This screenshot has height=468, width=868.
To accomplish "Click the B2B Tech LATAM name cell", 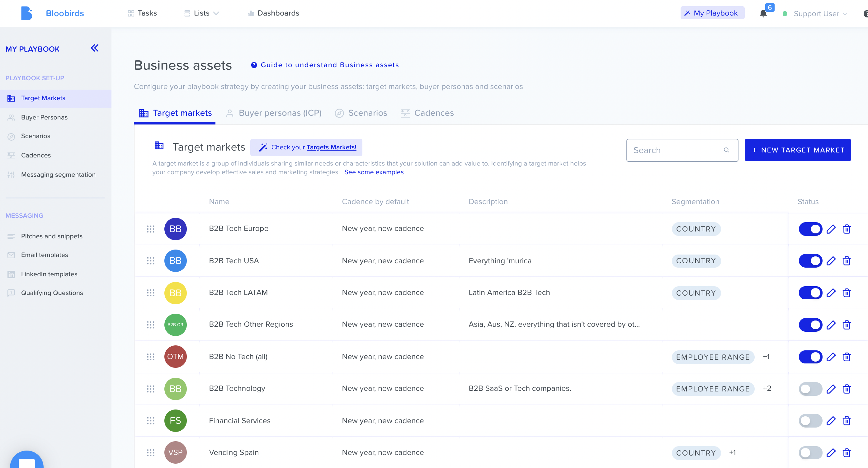I will coord(238,292).
